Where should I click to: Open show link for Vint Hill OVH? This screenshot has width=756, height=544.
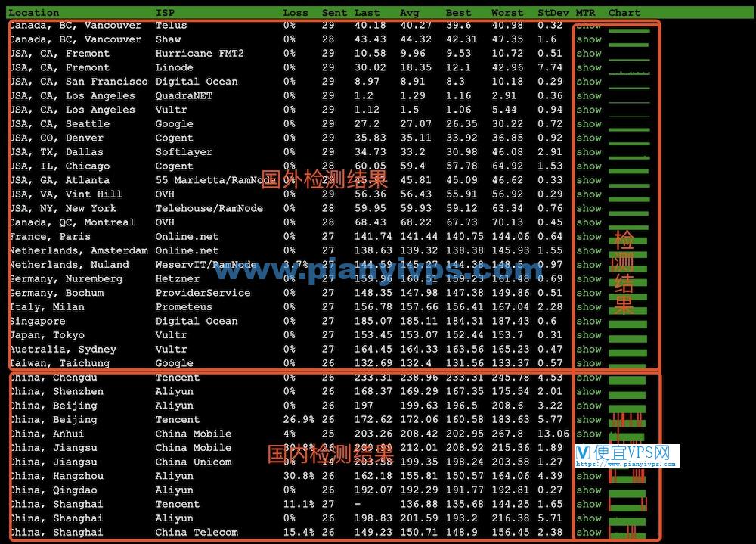pos(589,194)
